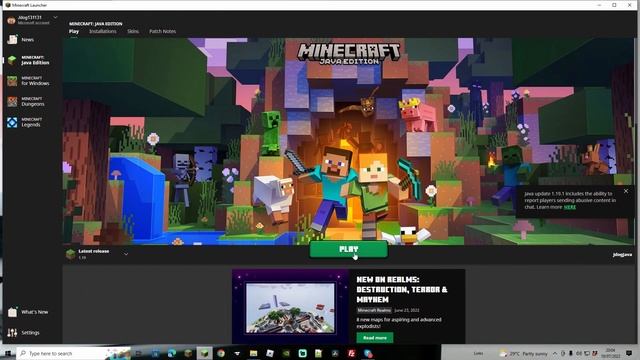Click the New on Realms headline

click(x=402, y=289)
